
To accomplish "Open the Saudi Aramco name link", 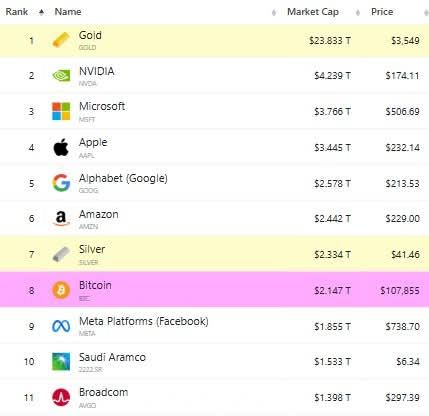I will (112, 357).
